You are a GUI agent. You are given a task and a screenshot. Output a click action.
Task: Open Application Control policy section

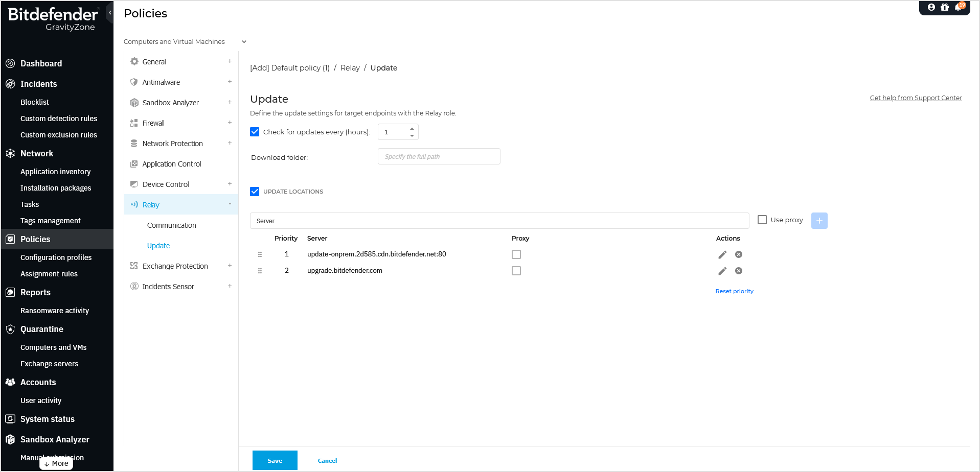click(x=172, y=164)
